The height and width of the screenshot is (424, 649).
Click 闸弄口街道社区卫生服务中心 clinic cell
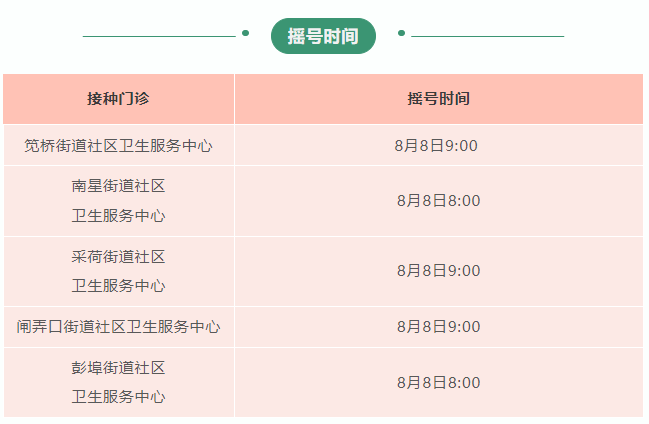(x=118, y=327)
